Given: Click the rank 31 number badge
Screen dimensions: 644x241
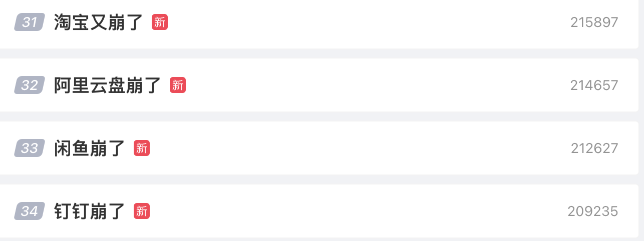Looking at the screenshot, I should [x=30, y=22].
